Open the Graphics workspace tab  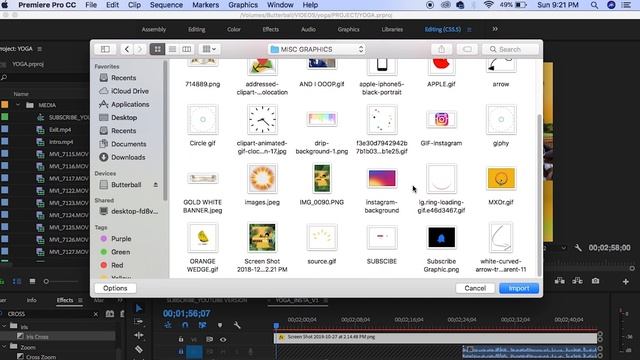tap(349, 29)
